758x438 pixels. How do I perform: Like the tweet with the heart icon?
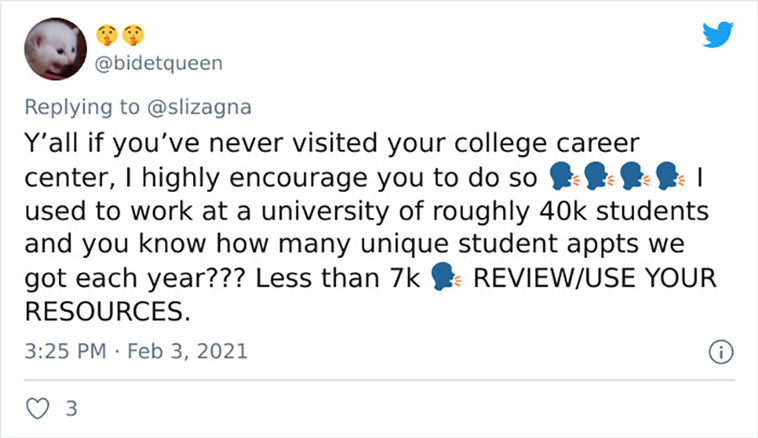pyautogui.click(x=37, y=409)
